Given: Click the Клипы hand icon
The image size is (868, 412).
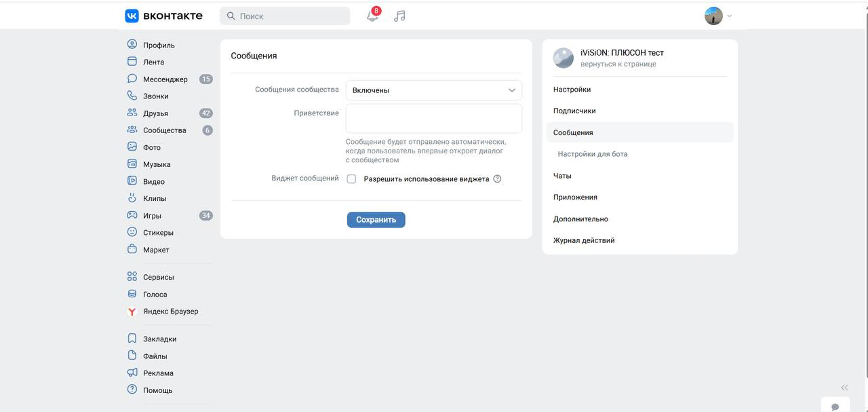Looking at the screenshot, I should 132,198.
